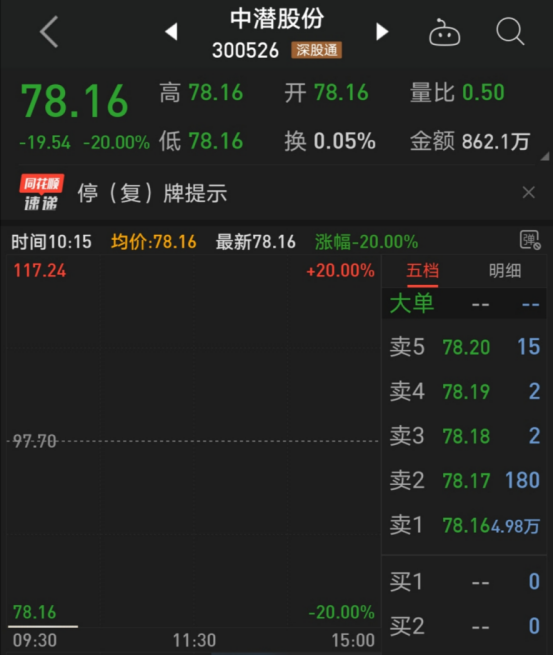Tap the 15:00 time axis label
This screenshot has width=553, height=656.
coord(353,641)
